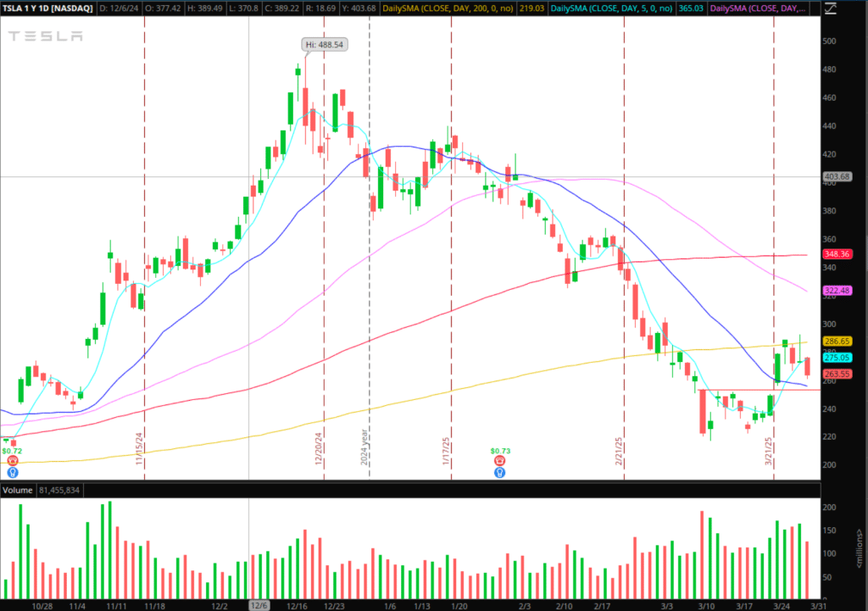
Task: Click the 1/17/25 expiration line label
Action: pyautogui.click(x=446, y=451)
